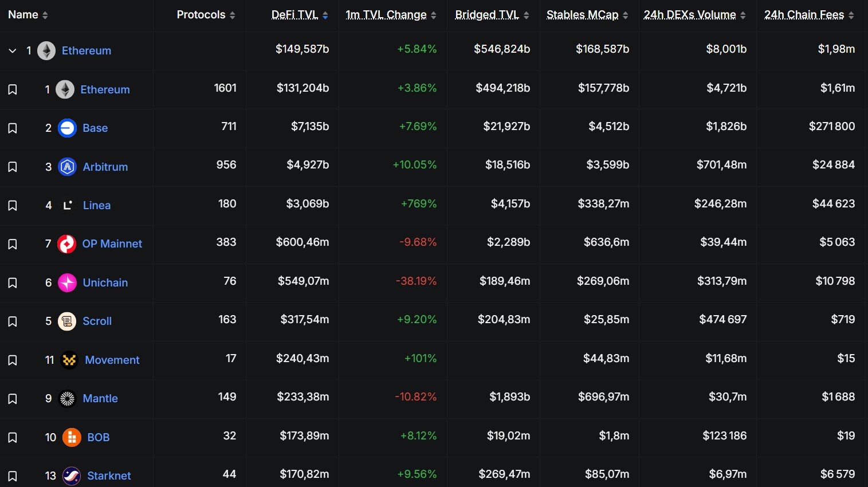Viewport: 868px width, 487px height.
Task: Click the Unichain pink logo icon
Action: [67, 282]
